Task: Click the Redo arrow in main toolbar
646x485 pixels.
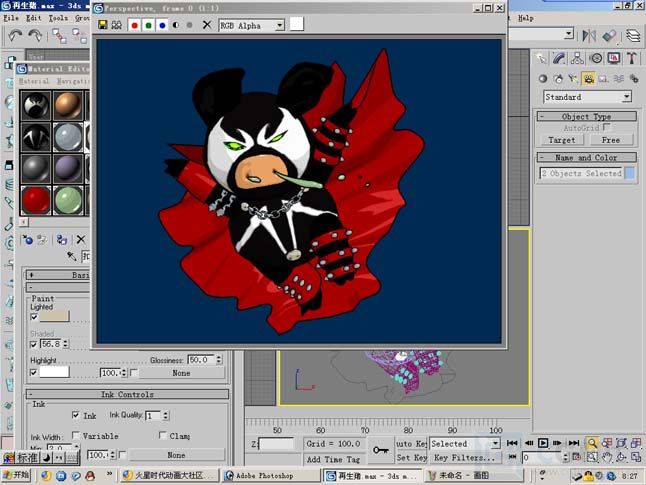Action: (35, 36)
